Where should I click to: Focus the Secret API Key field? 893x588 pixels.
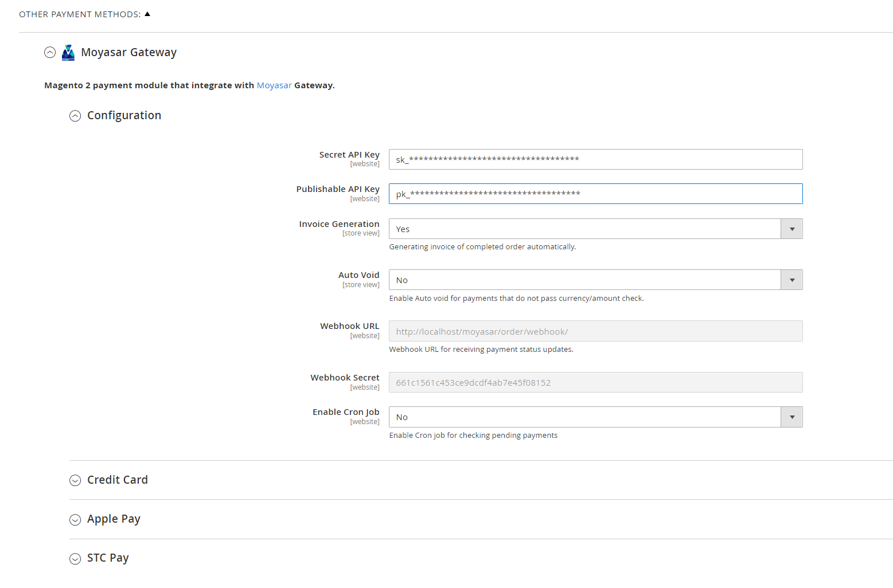click(595, 159)
